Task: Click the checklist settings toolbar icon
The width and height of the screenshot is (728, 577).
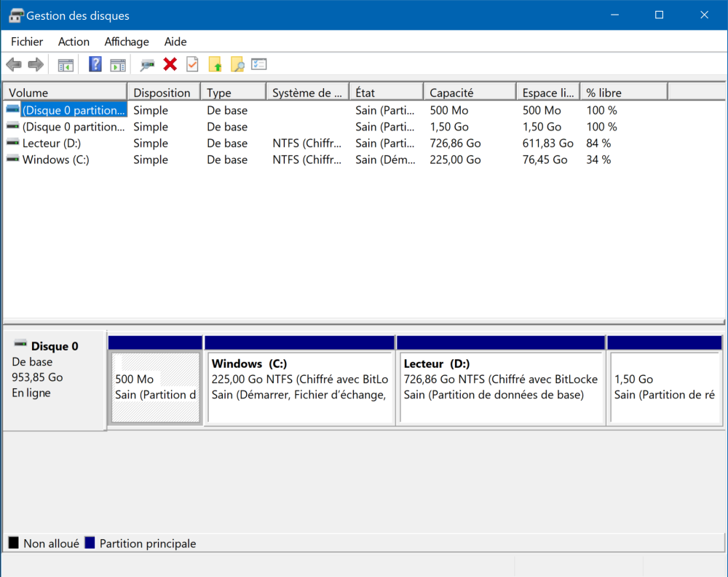Action: coord(259,65)
